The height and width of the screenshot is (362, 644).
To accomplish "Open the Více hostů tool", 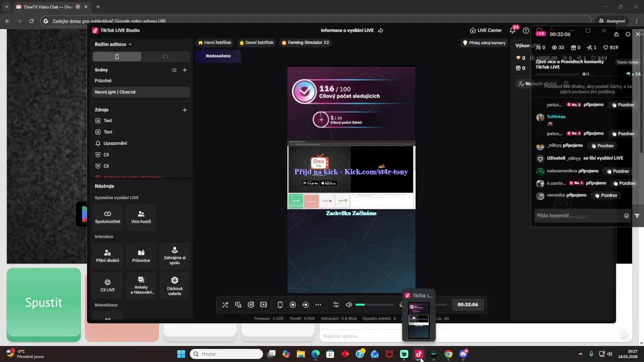I will coord(141,217).
